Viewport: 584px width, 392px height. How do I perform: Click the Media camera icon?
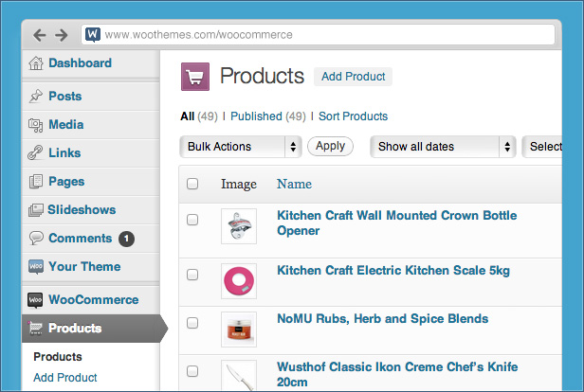36,125
